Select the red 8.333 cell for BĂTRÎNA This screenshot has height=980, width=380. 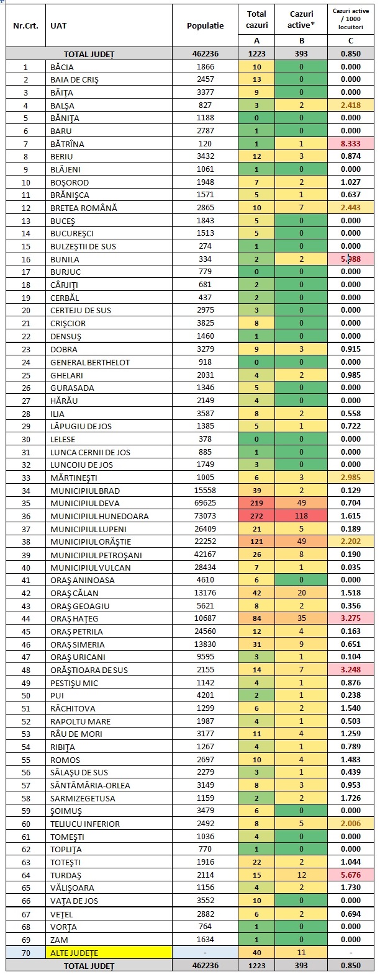[351, 144]
